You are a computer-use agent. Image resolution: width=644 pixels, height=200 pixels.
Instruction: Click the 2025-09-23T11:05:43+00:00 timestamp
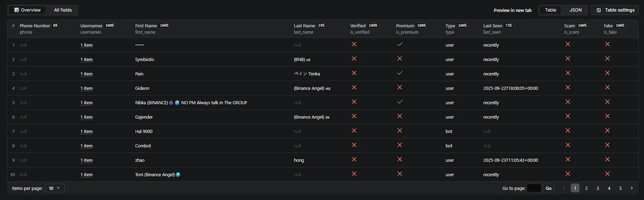pos(511,160)
